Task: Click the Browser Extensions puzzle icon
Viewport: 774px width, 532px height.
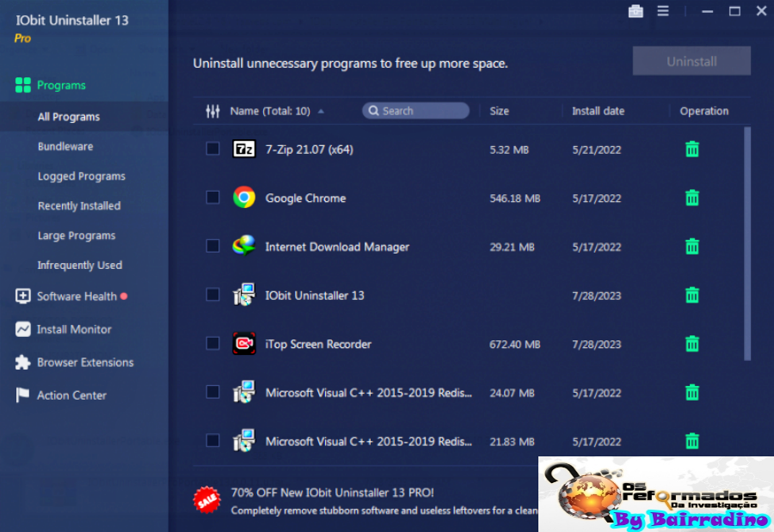Action: coord(22,362)
